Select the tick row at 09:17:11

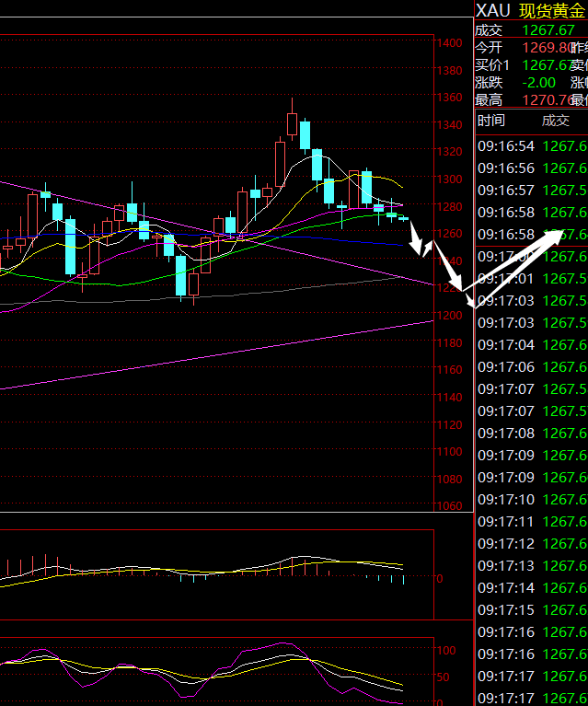pyautogui.click(x=531, y=521)
